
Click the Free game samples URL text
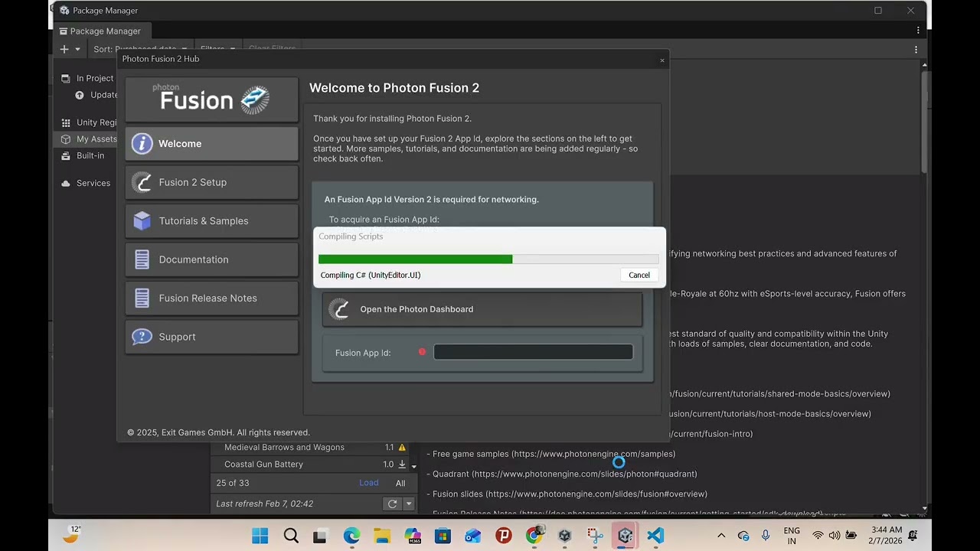593,454
